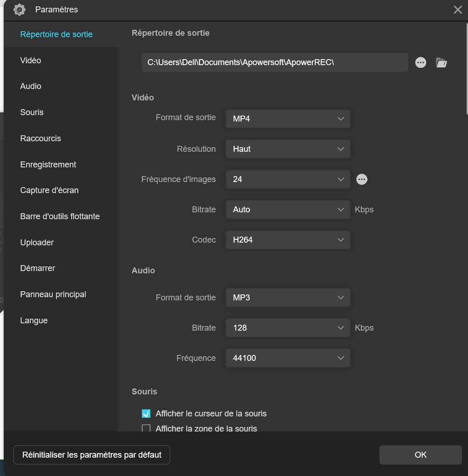Enable Afficher le curseur de la souris checkbox
Image resolution: width=468 pixels, height=476 pixels.
(x=146, y=414)
